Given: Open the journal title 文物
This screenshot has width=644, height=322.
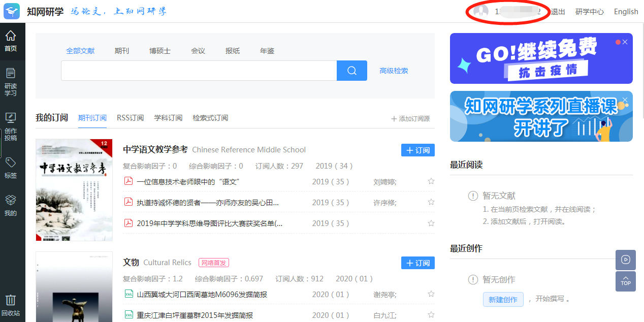Looking at the screenshot, I should coord(131,263).
